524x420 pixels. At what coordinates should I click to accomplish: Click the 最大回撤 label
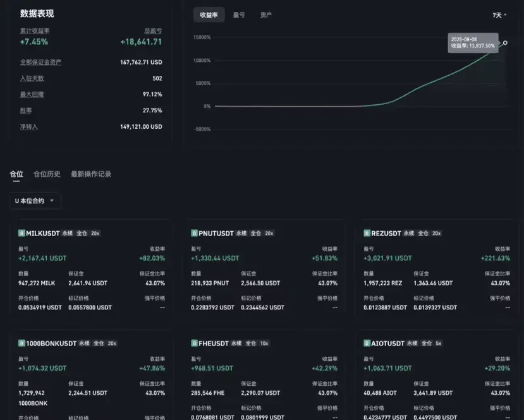click(32, 95)
